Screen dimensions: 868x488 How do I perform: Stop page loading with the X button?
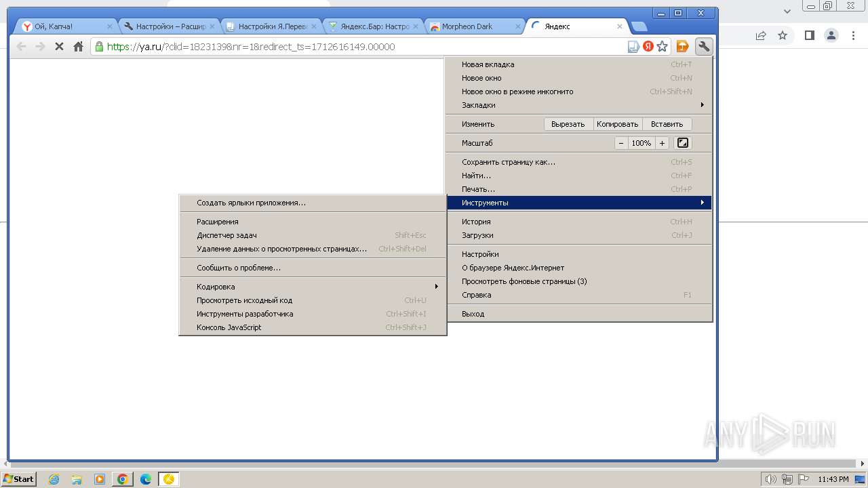pos(59,46)
